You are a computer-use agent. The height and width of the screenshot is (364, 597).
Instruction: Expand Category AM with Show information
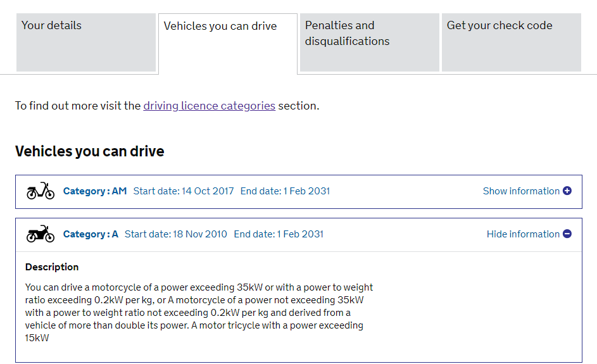click(527, 191)
